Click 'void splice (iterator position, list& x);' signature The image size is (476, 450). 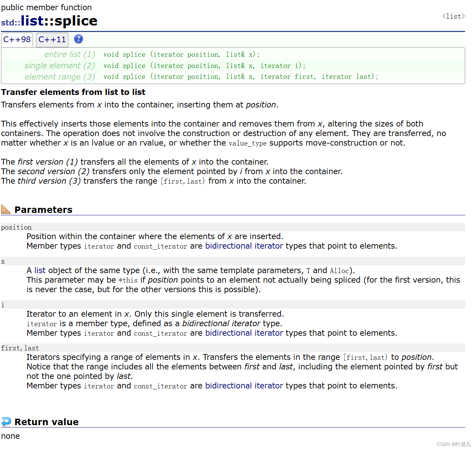coord(182,54)
